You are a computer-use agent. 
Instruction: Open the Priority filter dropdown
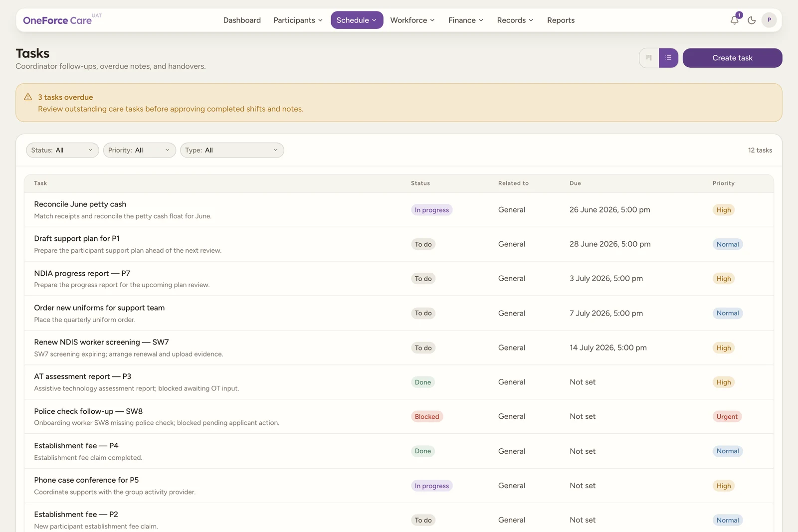pos(139,150)
